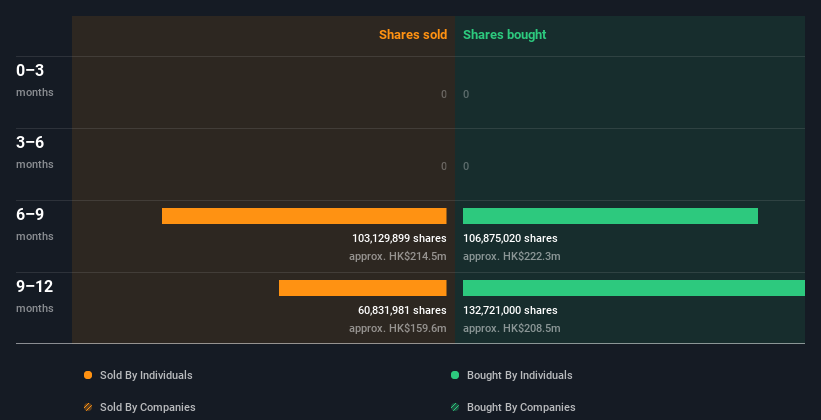The image size is (821, 420).
Task: Click the approx. HK$214.5m amount
Action: coord(398,257)
